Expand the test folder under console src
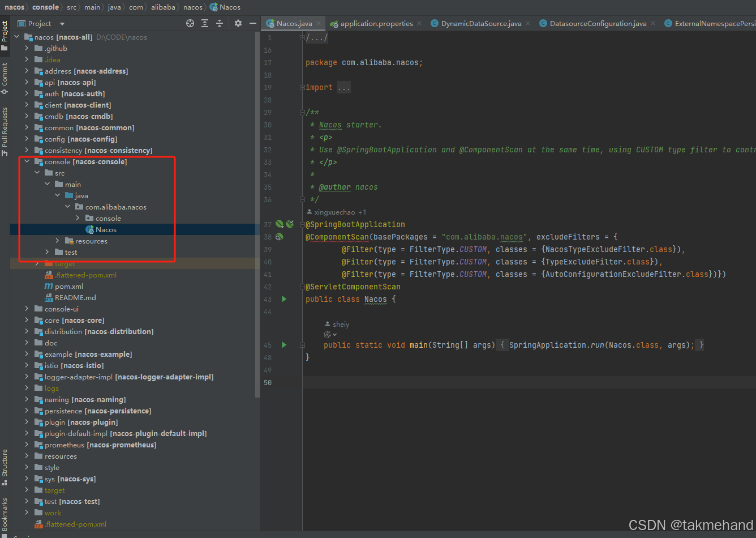Viewport: 756px width, 538px height. point(47,252)
